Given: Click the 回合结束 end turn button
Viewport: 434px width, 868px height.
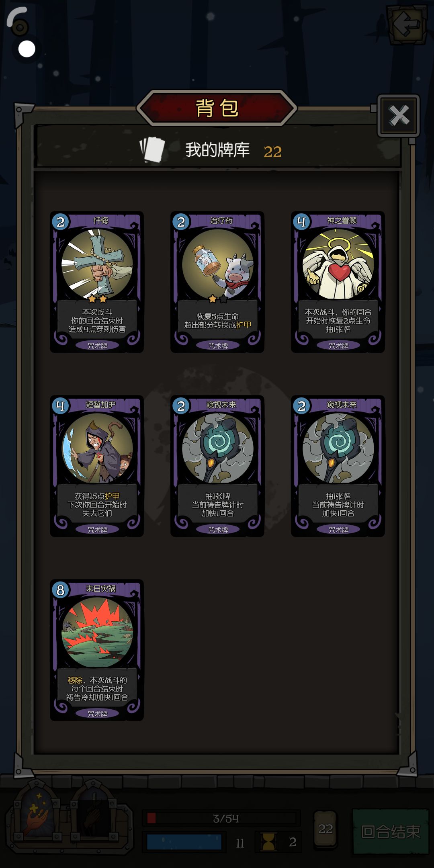Looking at the screenshot, I should pos(391,831).
